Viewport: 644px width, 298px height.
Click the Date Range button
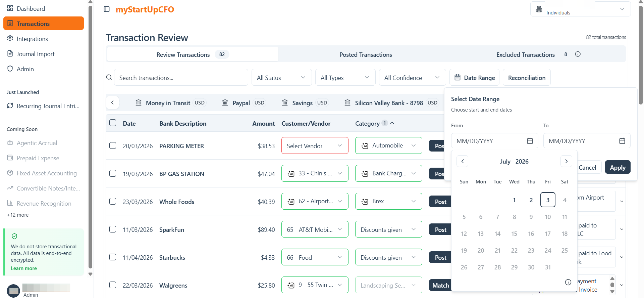[474, 77]
